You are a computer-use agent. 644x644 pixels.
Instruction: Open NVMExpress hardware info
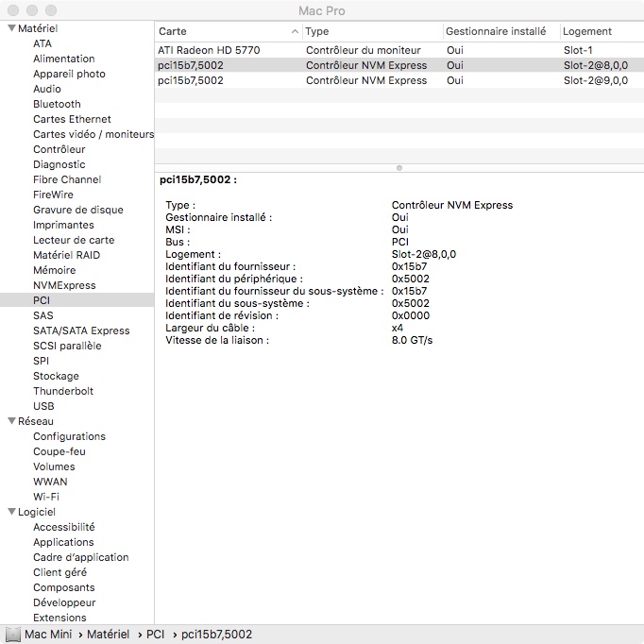64,285
